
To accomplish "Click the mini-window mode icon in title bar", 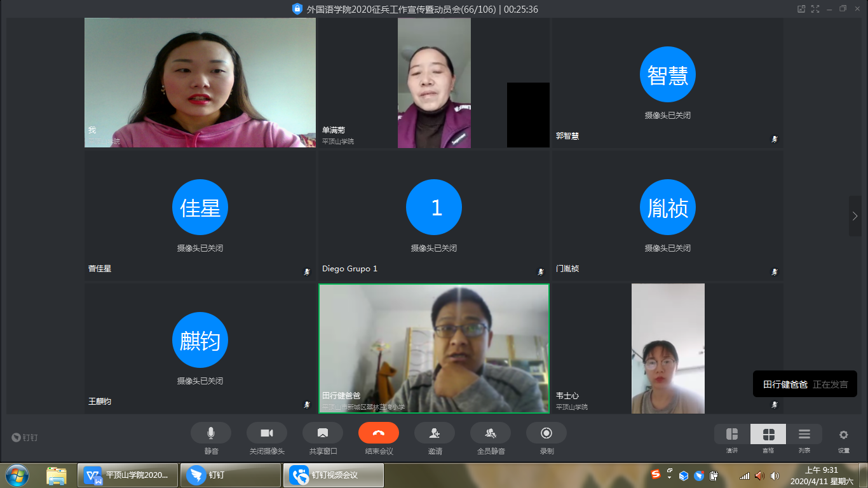I will (x=801, y=9).
